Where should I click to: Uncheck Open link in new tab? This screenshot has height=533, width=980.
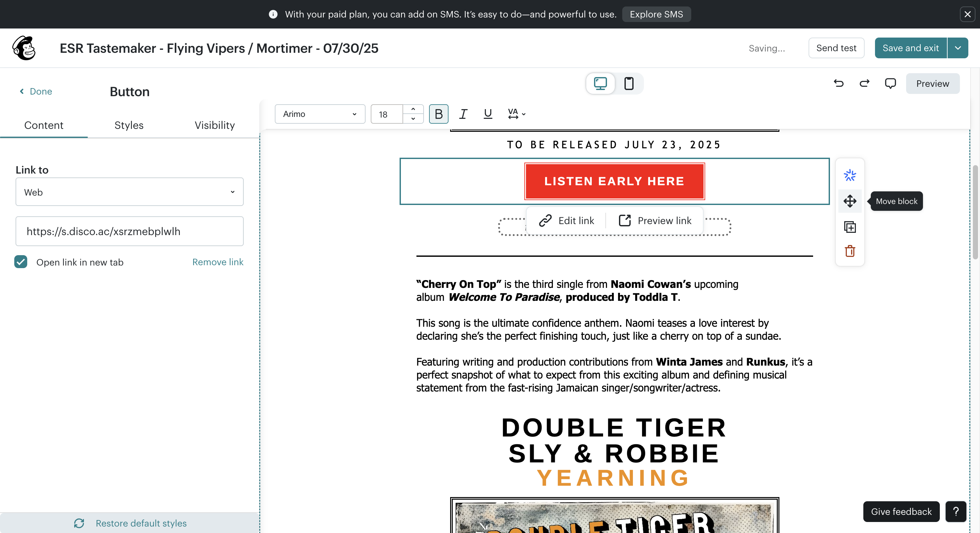pos(20,262)
